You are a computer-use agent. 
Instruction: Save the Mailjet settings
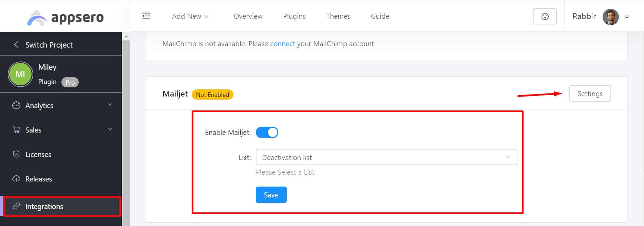tap(271, 195)
